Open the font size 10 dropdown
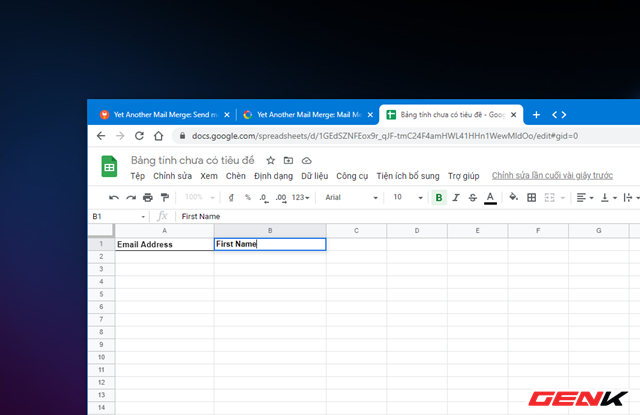640x415 pixels. (x=407, y=198)
